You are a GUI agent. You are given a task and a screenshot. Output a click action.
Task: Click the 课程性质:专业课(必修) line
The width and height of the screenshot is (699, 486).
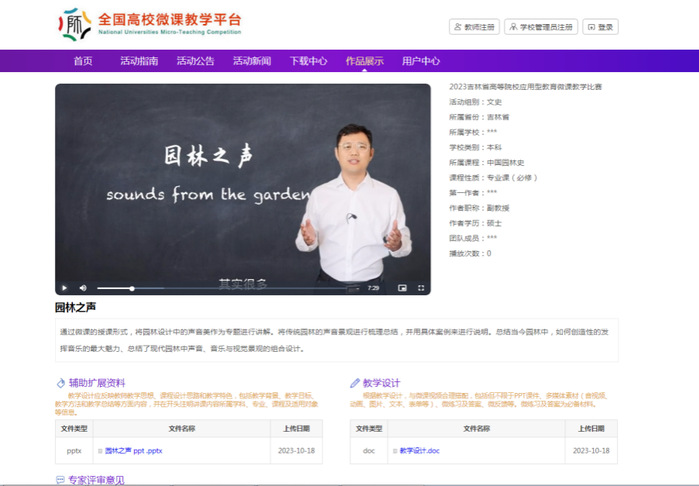(493, 178)
